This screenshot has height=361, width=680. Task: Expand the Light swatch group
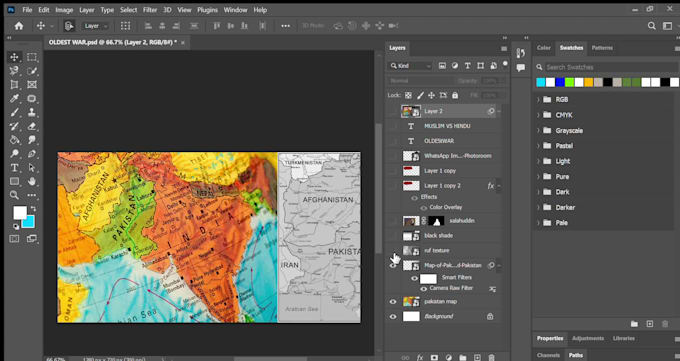[539, 161]
